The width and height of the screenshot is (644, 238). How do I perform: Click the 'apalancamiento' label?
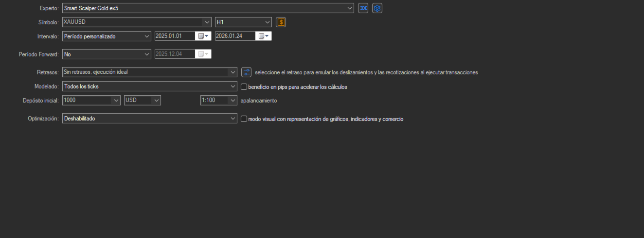[x=259, y=101]
